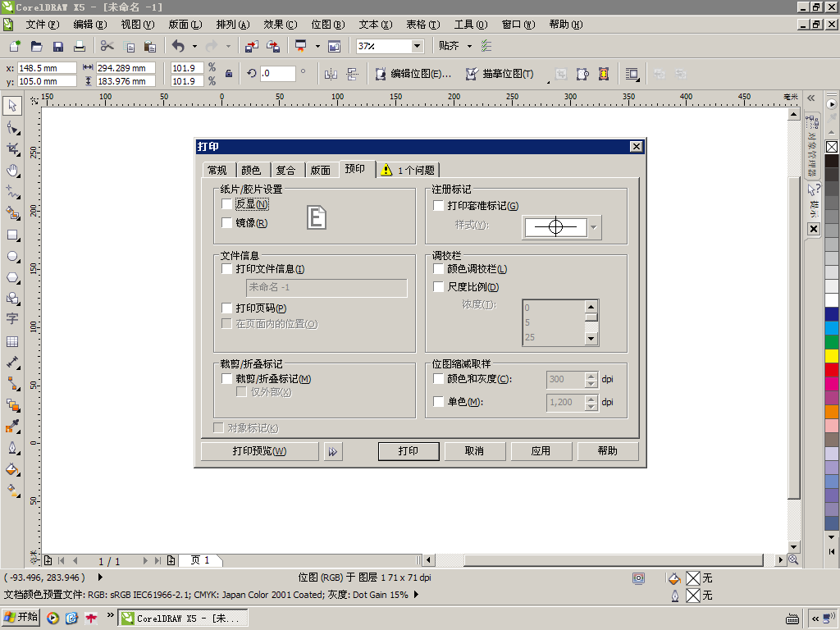The image size is (840, 630).
Task: Click 取消 cancel button
Action: [x=475, y=451]
